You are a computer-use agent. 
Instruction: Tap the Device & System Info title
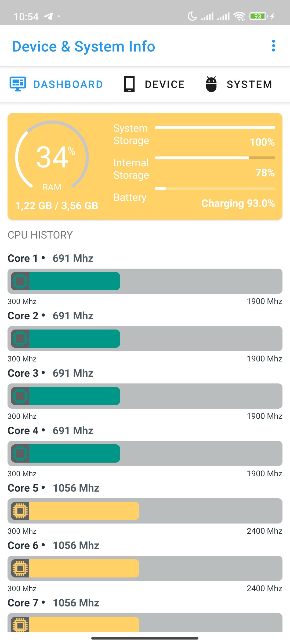tap(84, 46)
